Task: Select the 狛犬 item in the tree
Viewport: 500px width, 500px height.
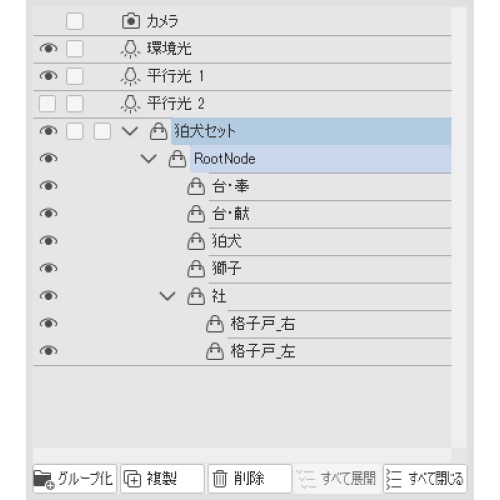Action: pyautogui.click(x=227, y=241)
